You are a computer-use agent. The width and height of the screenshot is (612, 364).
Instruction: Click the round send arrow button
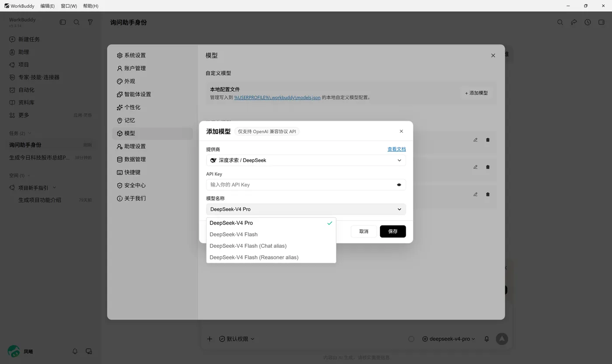pyautogui.click(x=502, y=339)
